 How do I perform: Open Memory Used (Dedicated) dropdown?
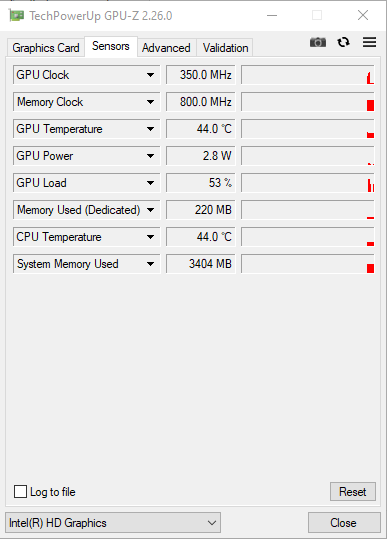tap(150, 210)
